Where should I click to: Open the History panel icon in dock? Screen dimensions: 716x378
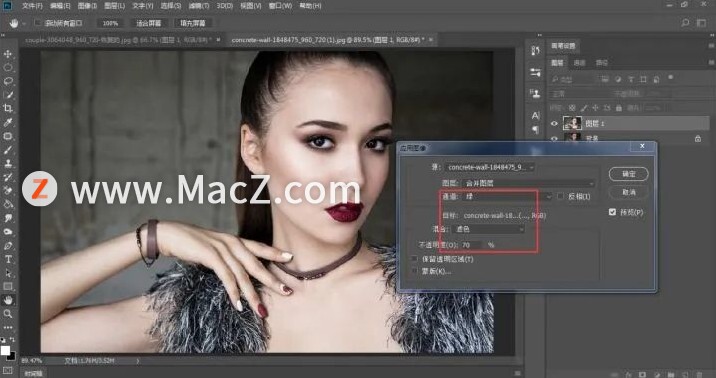[x=536, y=51]
